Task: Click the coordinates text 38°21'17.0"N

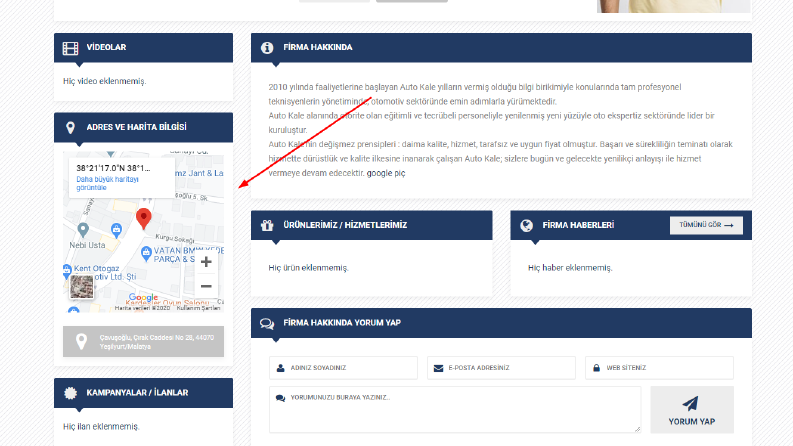Action: [113, 168]
